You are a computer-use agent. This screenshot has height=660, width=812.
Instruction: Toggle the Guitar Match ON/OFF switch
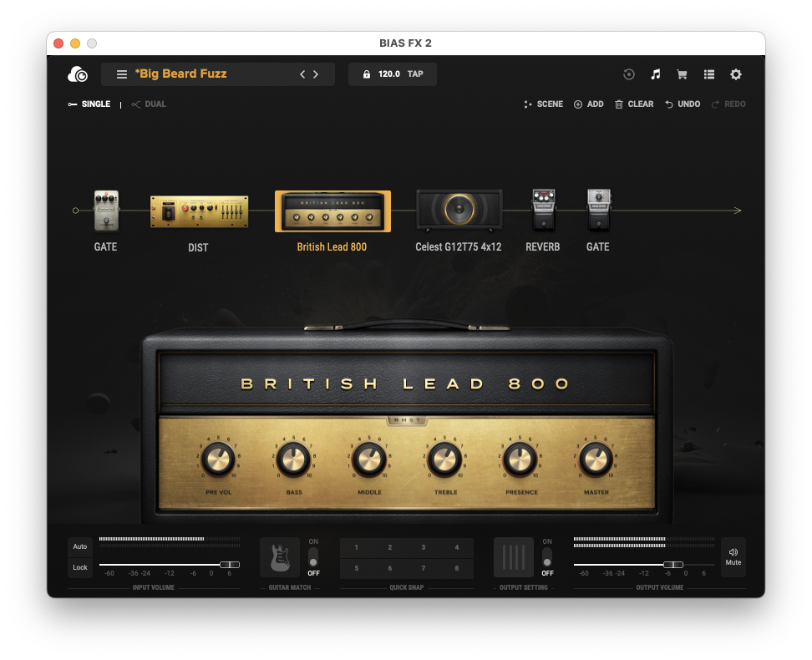313,557
